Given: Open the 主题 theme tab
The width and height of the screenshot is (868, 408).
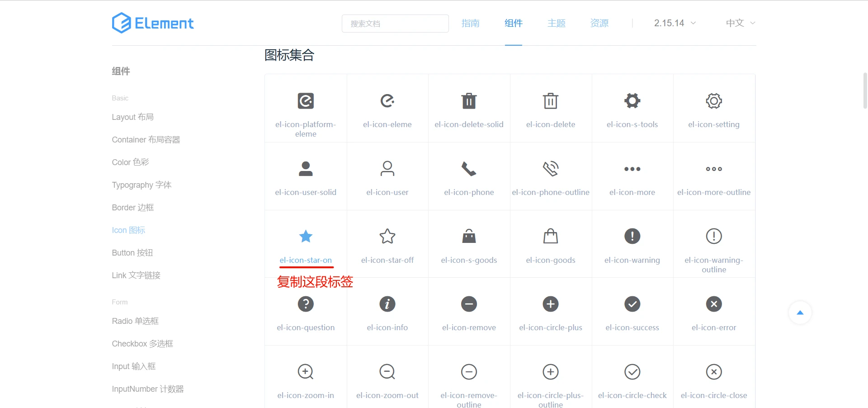Looking at the screenshot, I should click(x=556, y=23).
